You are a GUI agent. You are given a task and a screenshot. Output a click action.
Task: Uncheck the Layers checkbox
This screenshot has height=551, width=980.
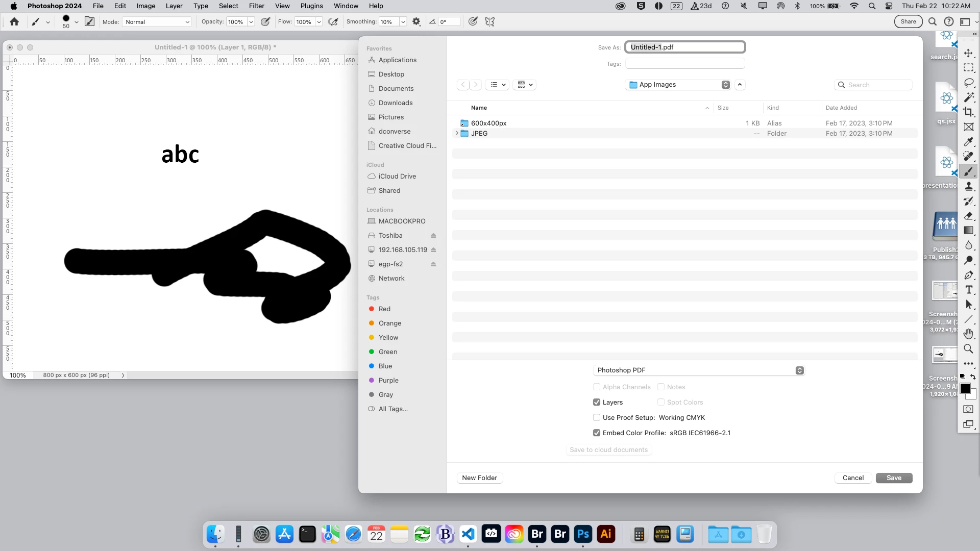pyautogui.click(x=597, y=403)
